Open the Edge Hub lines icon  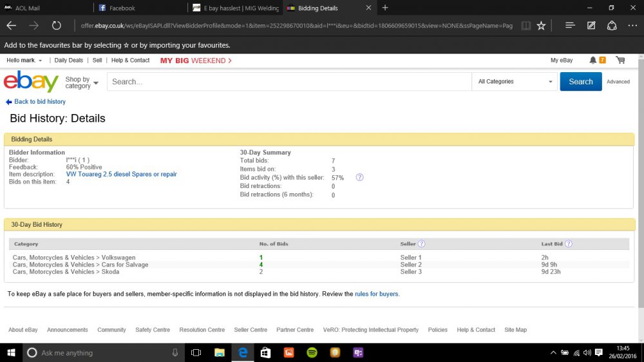[570, 26]
